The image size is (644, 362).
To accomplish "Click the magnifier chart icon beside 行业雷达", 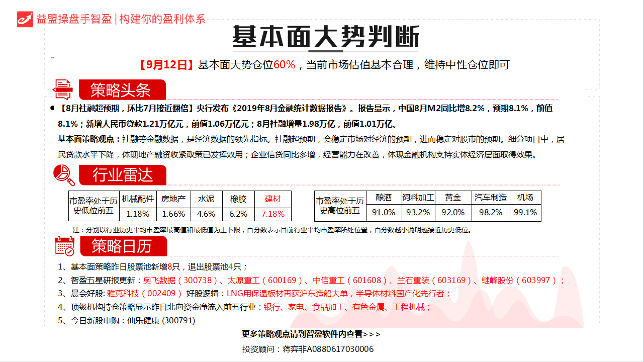I will (64, 175).
